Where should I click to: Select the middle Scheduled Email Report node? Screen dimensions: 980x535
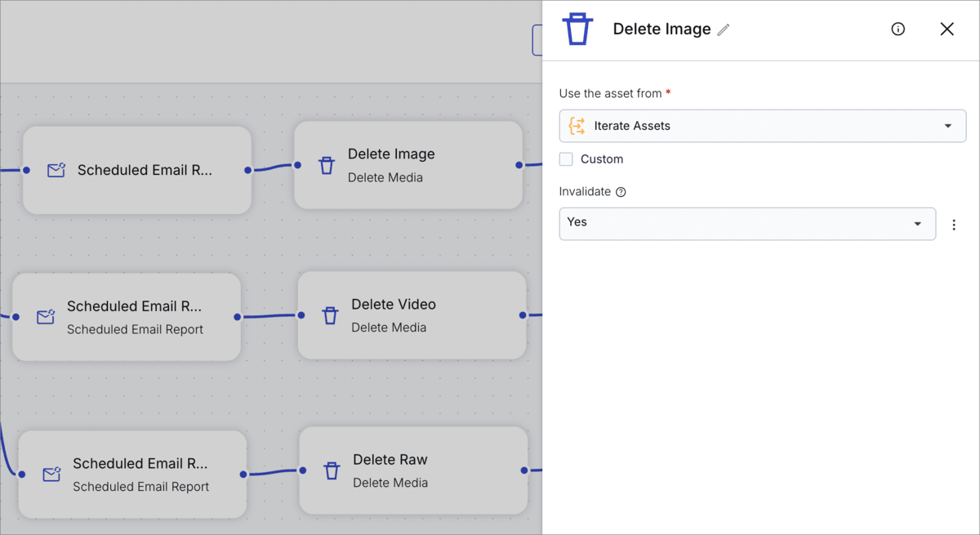click(126, 317)
